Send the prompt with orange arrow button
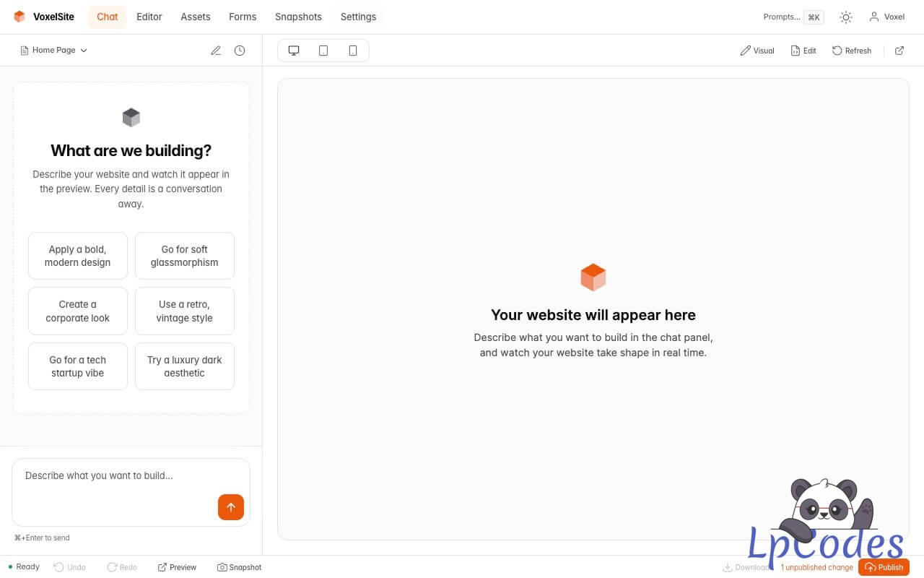The image size is (924, 578). 231,507
